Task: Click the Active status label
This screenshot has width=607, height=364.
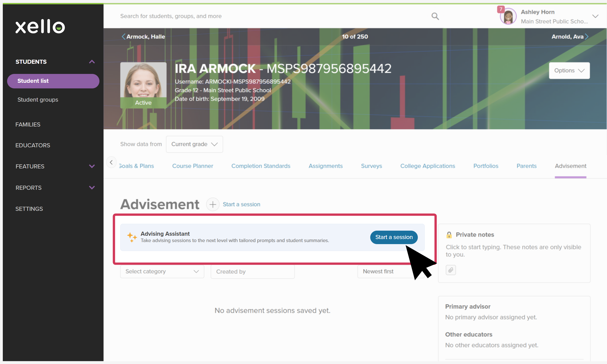Action: coord(143,103)
